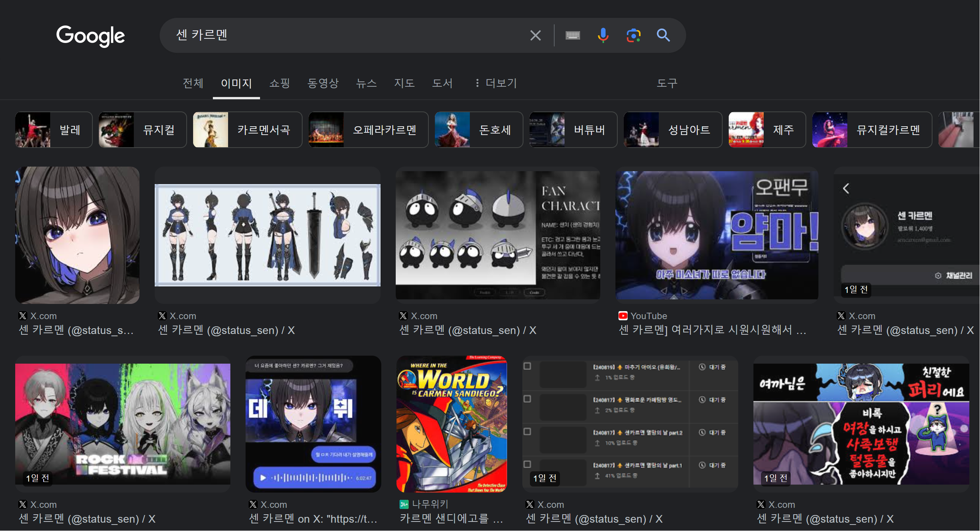The width and height of the screenshot is (980, 531).
Task: Filter by 성남아트 chip
Action: [673, 130]
